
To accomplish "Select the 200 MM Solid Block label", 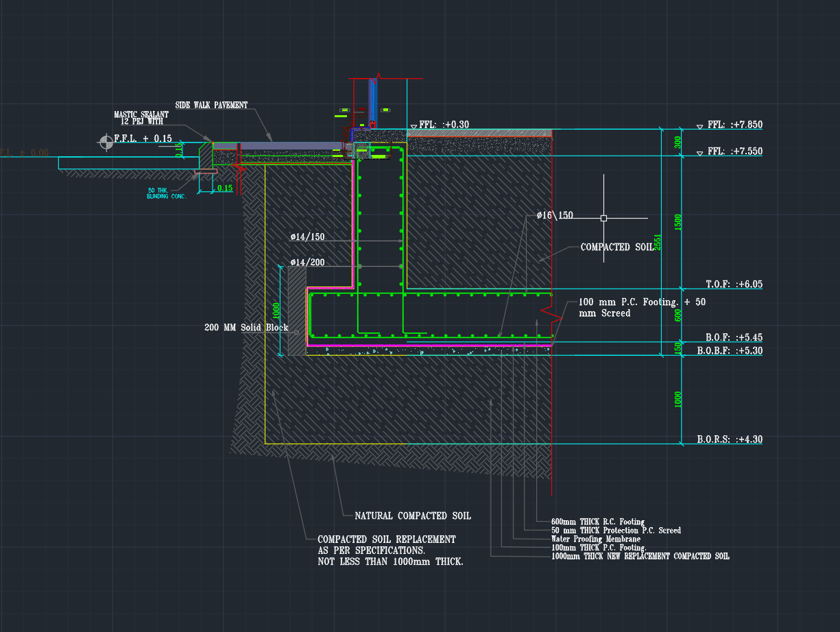I will [246, 328].
